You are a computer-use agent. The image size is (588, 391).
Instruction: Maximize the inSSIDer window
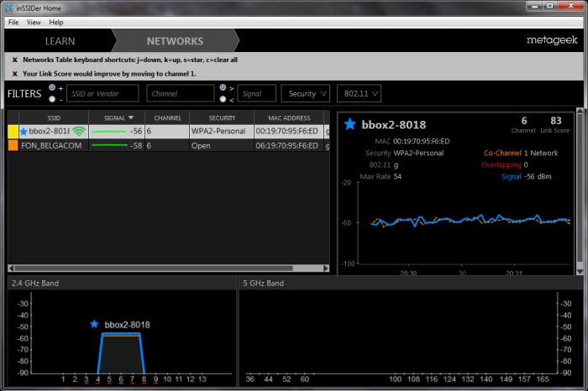tap(549, 6)
